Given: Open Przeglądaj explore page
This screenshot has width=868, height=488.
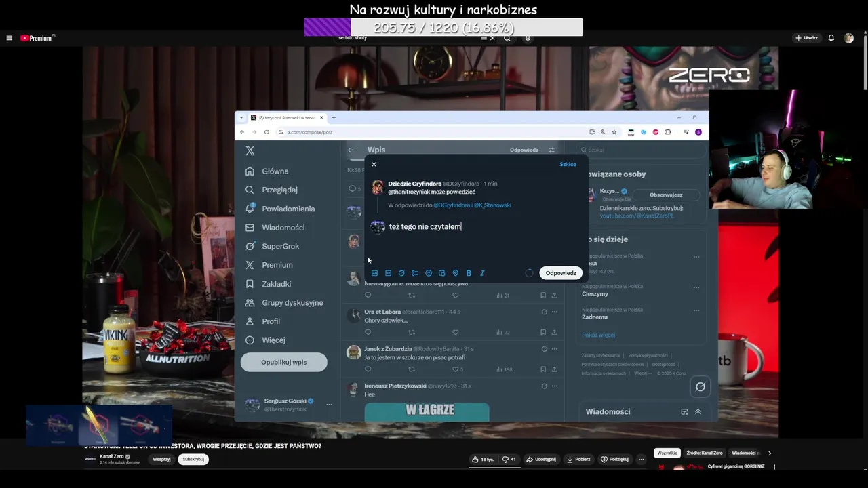Looking at the screenshot, I should [x=271, y=190].
